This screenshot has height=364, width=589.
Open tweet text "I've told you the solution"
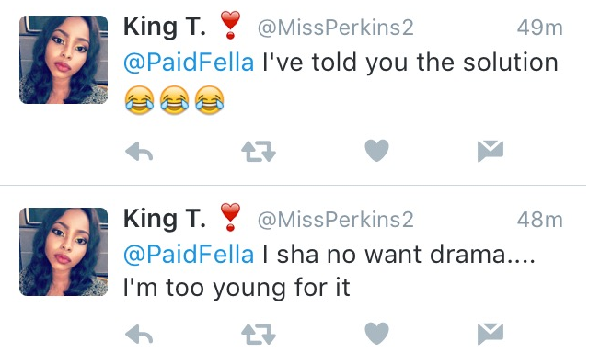(x=410, y=63)
